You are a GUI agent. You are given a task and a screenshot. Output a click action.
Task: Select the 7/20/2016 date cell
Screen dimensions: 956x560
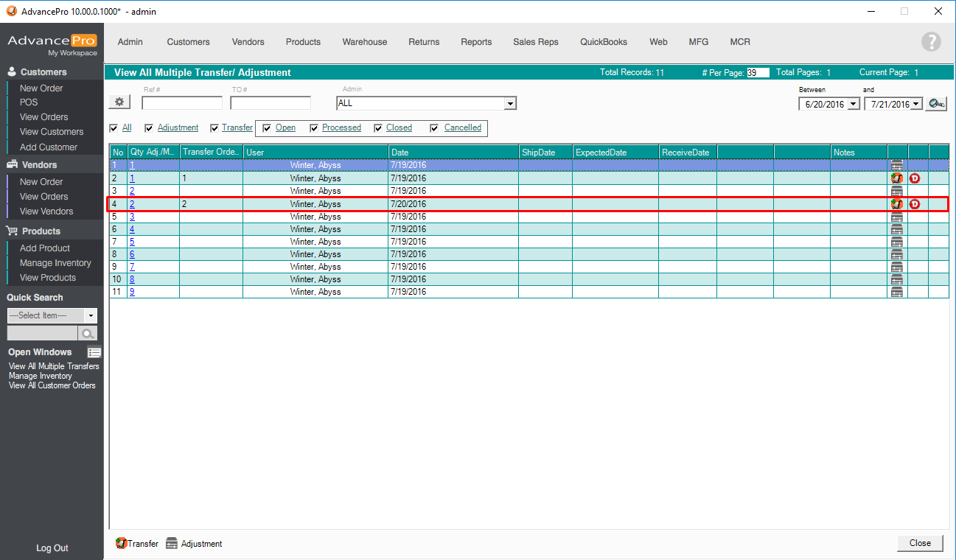453,204
